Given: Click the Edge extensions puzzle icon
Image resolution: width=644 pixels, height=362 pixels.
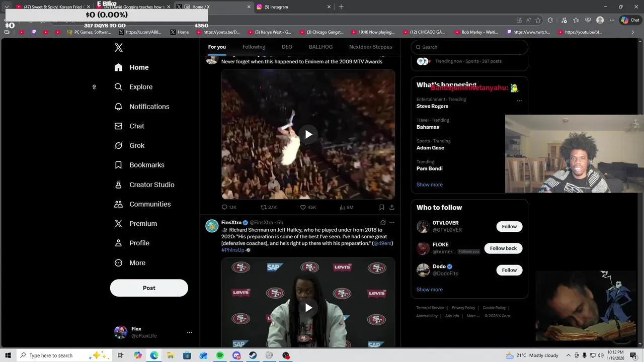Looking at the screenshot, I should click(550, 20).
